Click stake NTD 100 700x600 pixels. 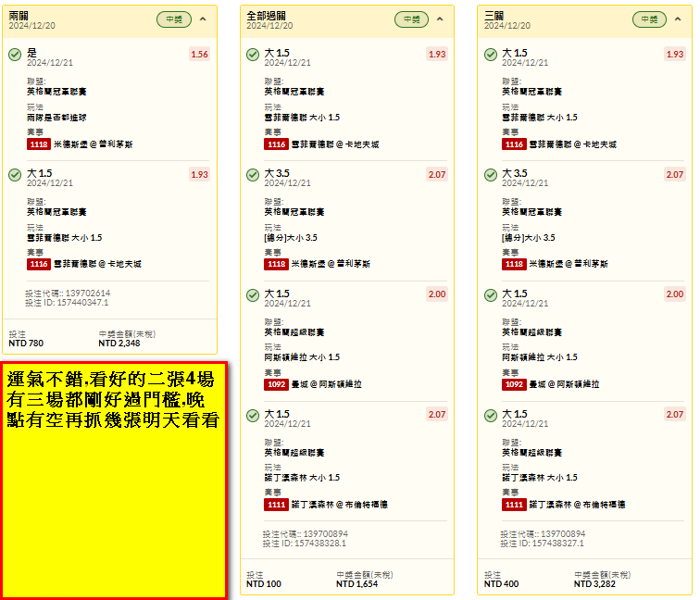[264, 584]
